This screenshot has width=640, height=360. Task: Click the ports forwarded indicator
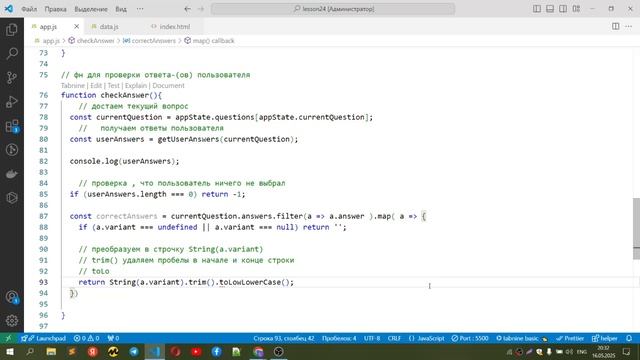(113, 338)
